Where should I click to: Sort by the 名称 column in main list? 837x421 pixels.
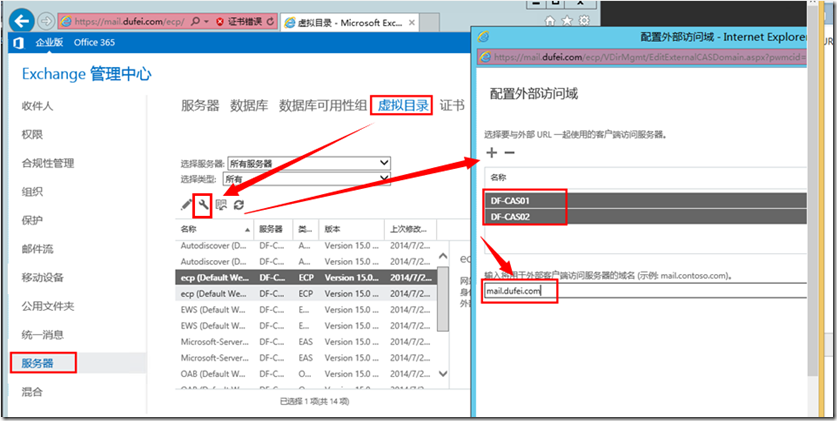(214, 229)
